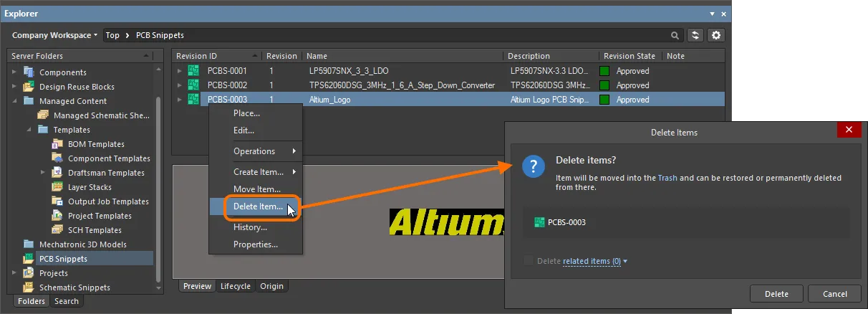Click the folder tree vertical scrollbar
This screenshot has height=314, width=868.
pos(158,179)
